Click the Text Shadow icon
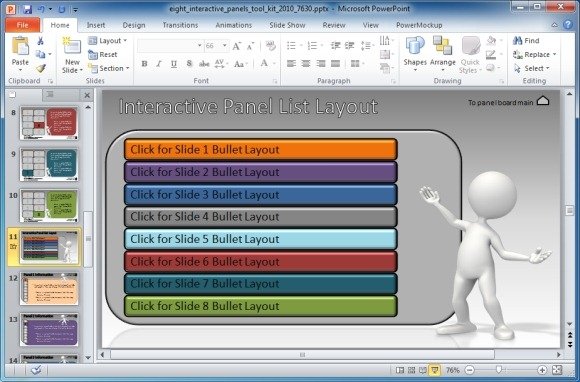The width and height of the screenshot is (580, 382). click(189, 64)
